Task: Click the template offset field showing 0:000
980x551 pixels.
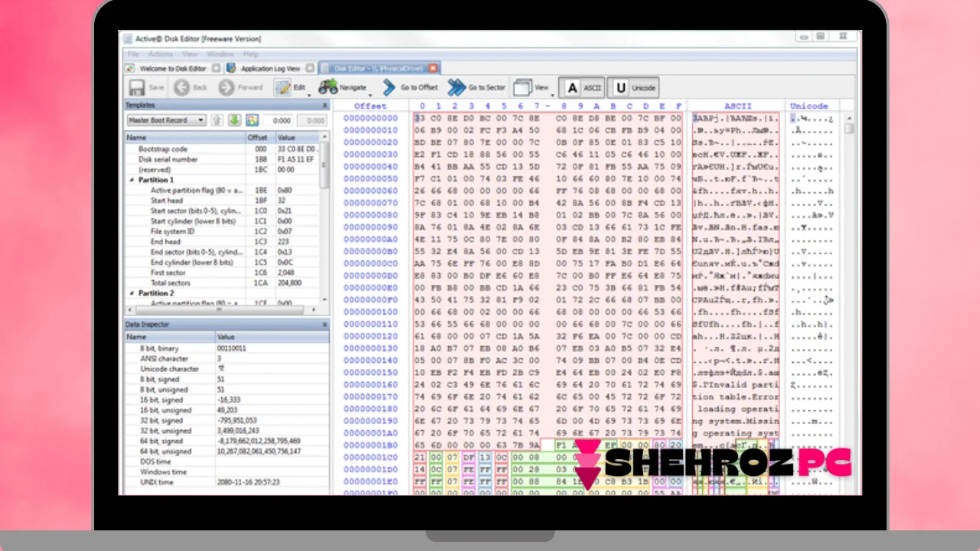Action: pos(278,120)
